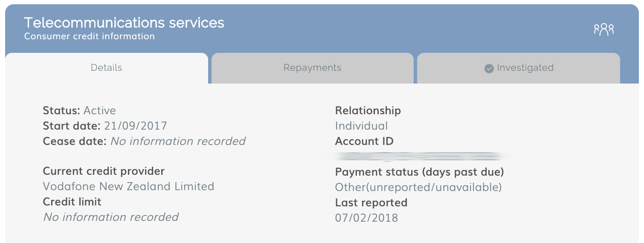This screenshot has height=243, width=644.
Task: Click the Current credit provider label
Action: [104, 171]
